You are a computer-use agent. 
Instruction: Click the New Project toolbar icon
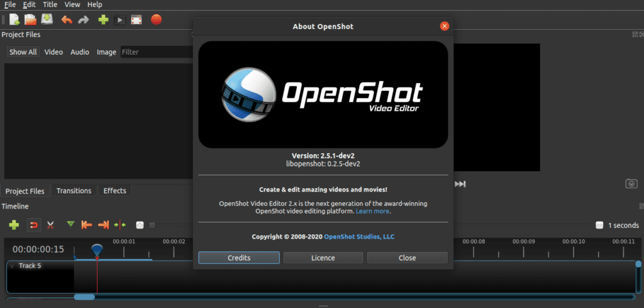[14, 20]
